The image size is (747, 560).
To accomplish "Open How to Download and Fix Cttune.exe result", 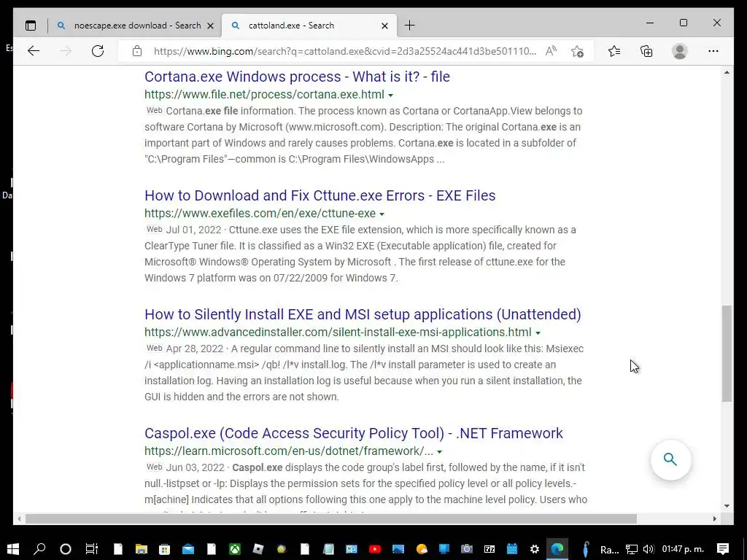I will click(x=320, y=195).
